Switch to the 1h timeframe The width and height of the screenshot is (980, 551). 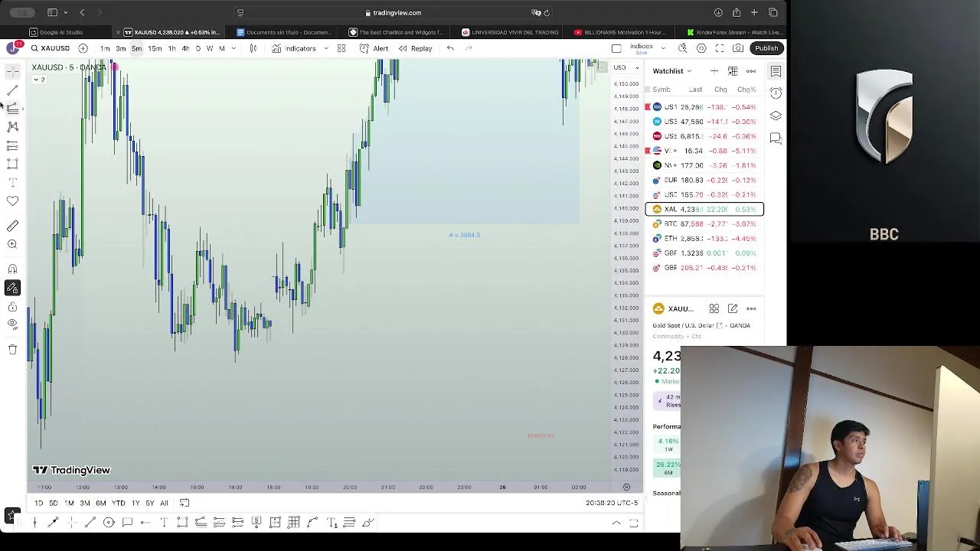point(171,48)
